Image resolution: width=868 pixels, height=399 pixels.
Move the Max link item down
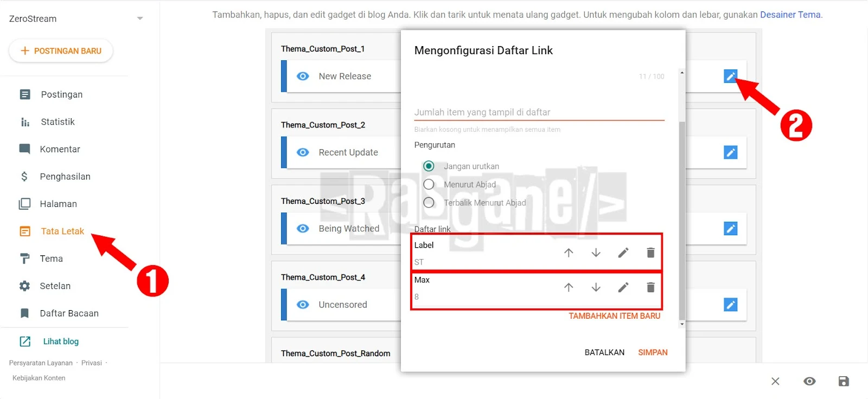(x=596, y=287)
